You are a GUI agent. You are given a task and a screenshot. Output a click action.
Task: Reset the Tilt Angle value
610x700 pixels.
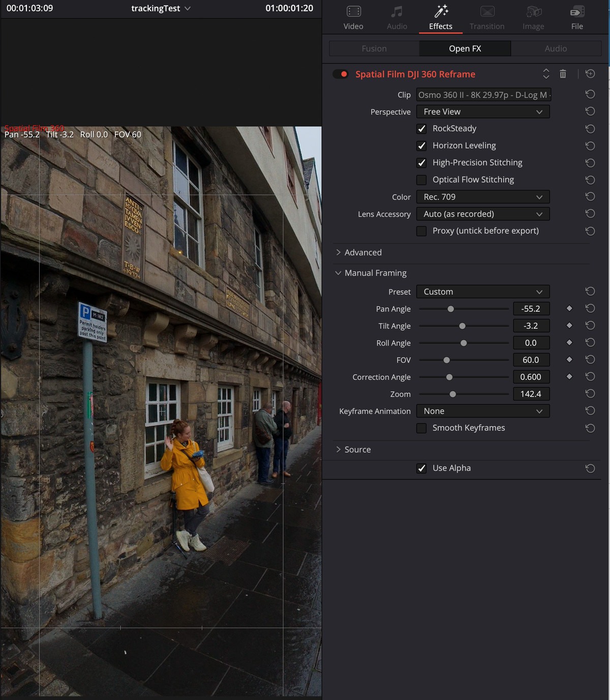pos(590,325)
